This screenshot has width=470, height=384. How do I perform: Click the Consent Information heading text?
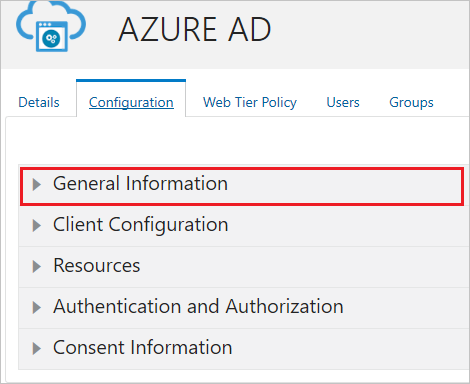point(143,347)
